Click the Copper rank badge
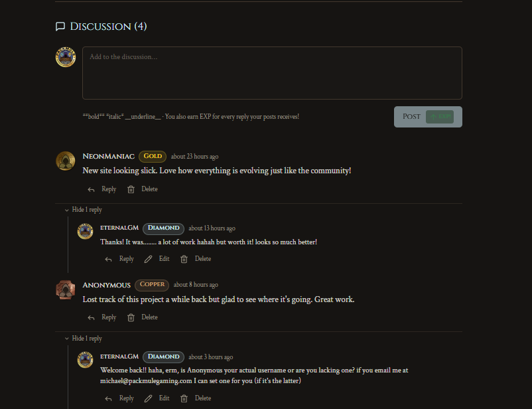532x409 pixels. pos(152,285)
